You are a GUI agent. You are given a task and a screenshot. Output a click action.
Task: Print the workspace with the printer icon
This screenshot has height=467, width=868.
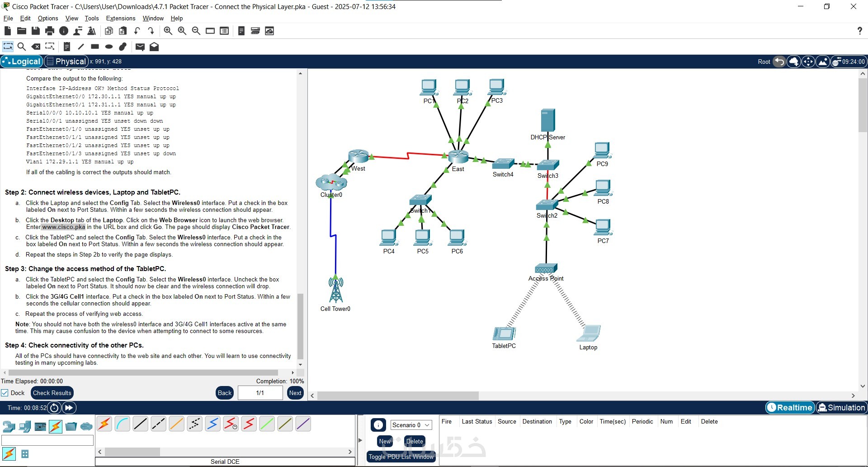point(50,31)
